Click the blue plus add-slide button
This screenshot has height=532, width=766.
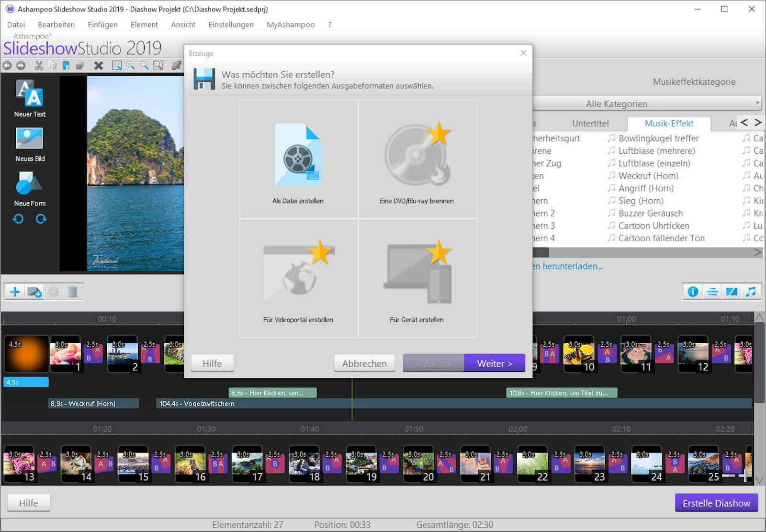15,292
